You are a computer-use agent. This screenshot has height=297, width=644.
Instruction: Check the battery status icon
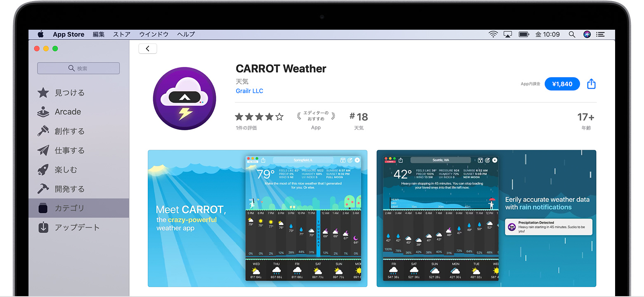pos(524,35)
